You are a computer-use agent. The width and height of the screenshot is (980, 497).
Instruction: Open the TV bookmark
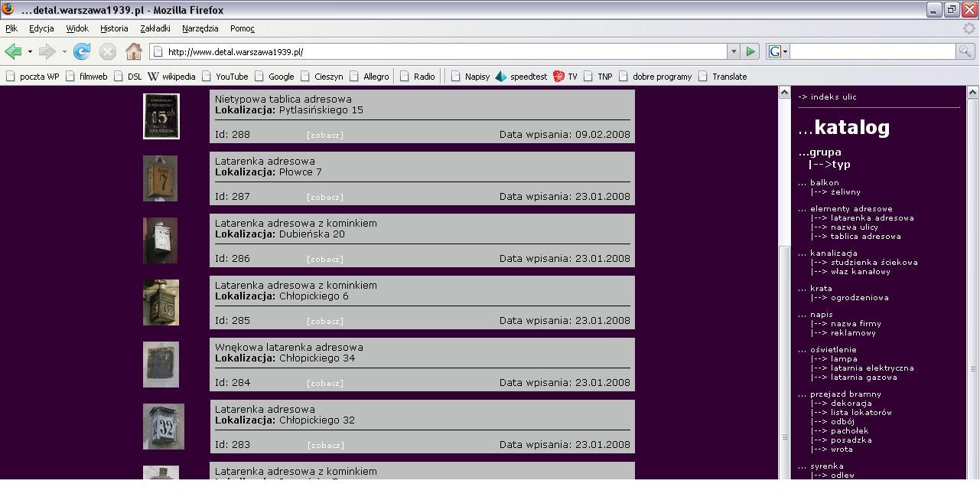(x=565, y=77)
